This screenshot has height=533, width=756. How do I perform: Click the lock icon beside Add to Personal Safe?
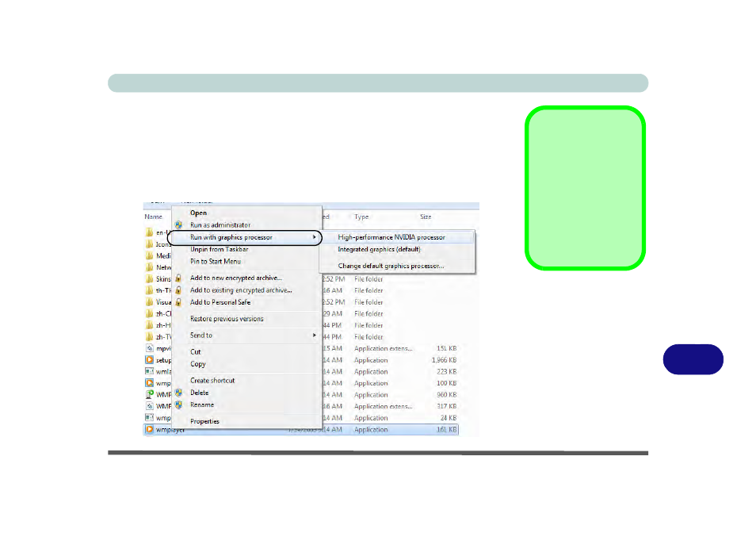(x=178, y=302)
